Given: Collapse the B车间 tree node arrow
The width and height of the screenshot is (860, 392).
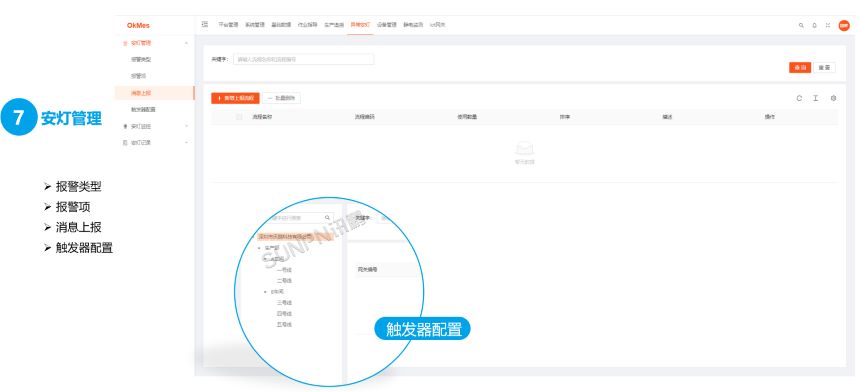Looking at the screenshot, I should pyautogui.click(x=265, y=292).
